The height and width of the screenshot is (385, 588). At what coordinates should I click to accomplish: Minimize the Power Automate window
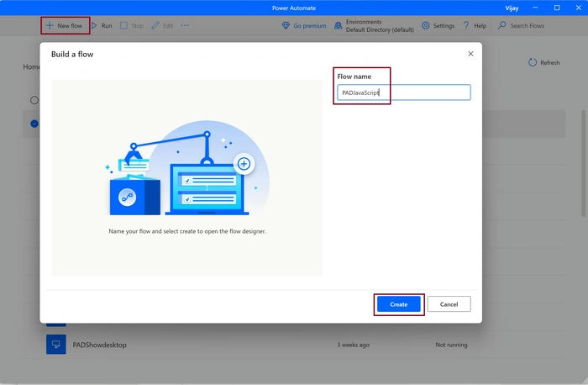coord(535,8)
